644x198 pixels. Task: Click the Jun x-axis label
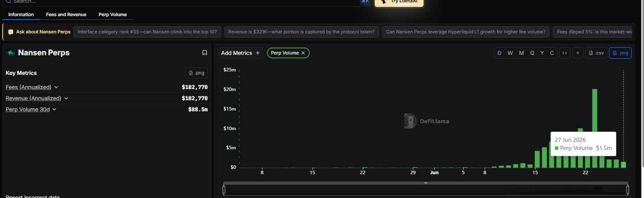pos(434,172)
